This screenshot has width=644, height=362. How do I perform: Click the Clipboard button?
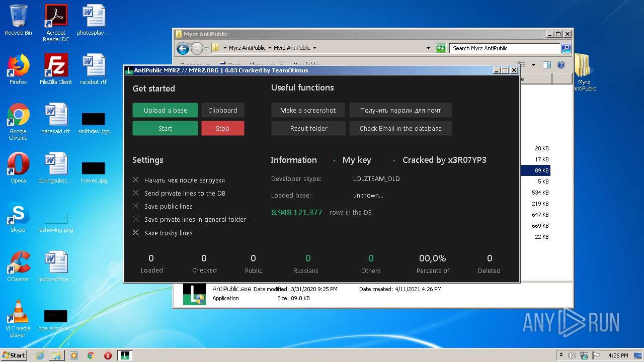click(x=223, y=110)
